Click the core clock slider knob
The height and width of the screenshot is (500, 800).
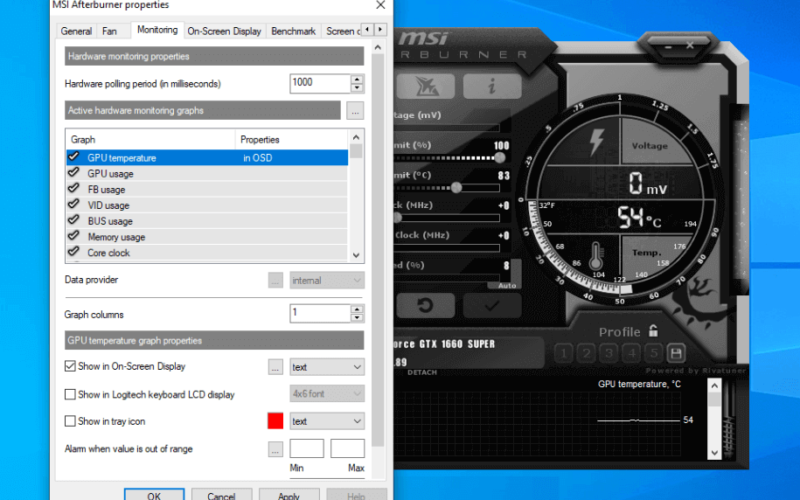(397, 218)
